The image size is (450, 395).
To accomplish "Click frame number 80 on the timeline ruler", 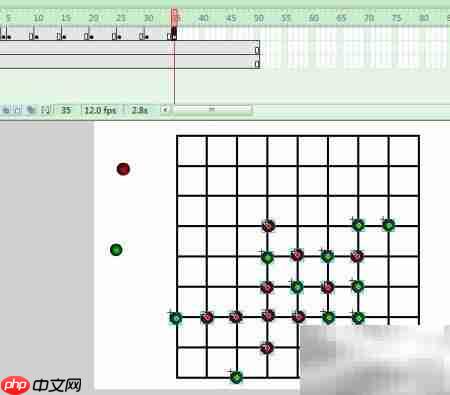I will 424,18.
